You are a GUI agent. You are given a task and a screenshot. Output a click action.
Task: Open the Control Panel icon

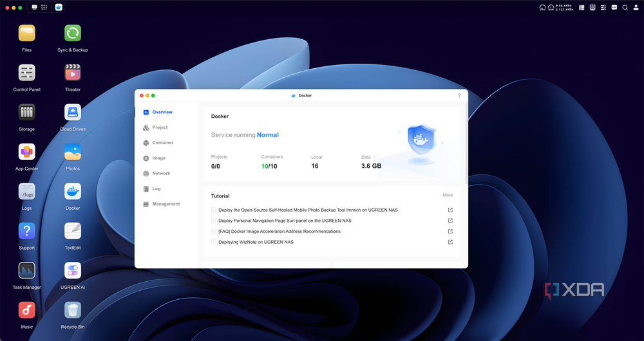click(26, 73)
